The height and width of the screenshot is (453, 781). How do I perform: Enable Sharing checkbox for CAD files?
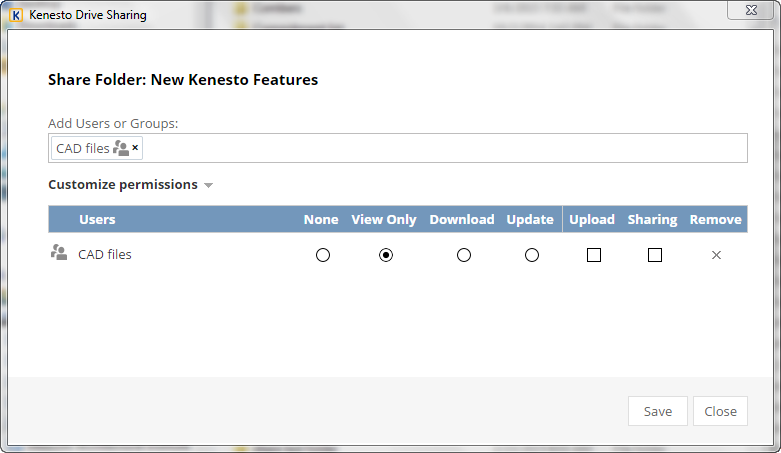655,255
